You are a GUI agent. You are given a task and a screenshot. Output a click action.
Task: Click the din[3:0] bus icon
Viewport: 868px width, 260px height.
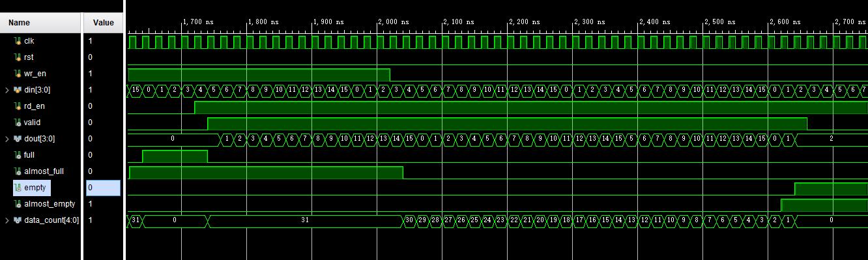coord(18,90)
